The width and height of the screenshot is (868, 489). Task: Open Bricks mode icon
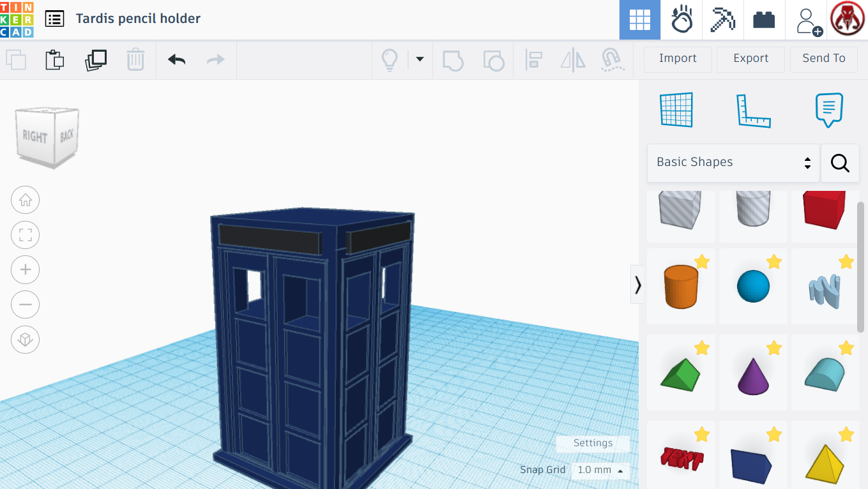coord(764,20)
